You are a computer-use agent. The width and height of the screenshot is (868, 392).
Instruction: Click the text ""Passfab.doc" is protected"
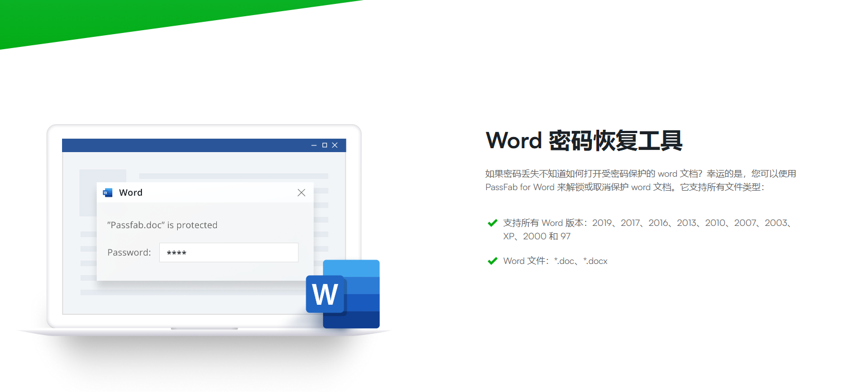tap(162, 225)
